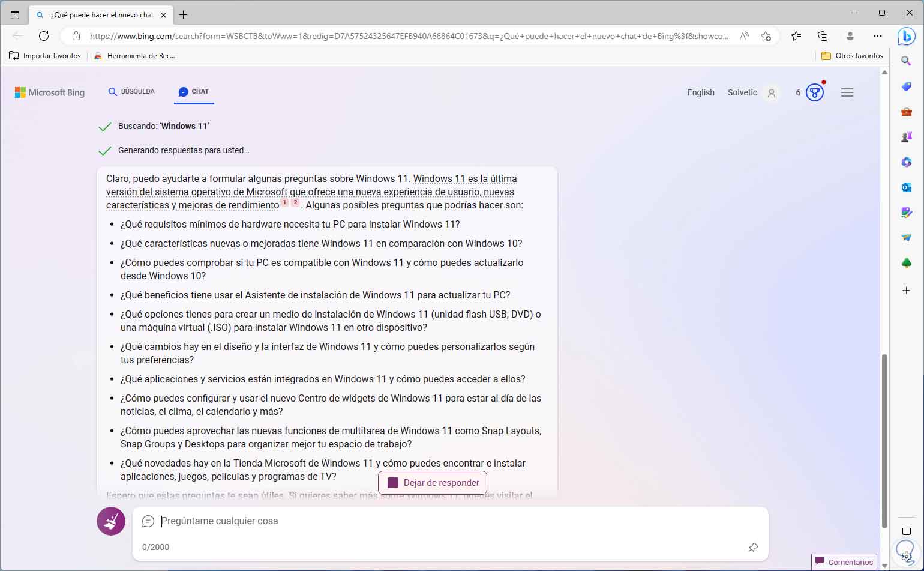The image size is (924, 571).
Task: Switch language to English
Action: pyautogui.click(x=701, y=92)
